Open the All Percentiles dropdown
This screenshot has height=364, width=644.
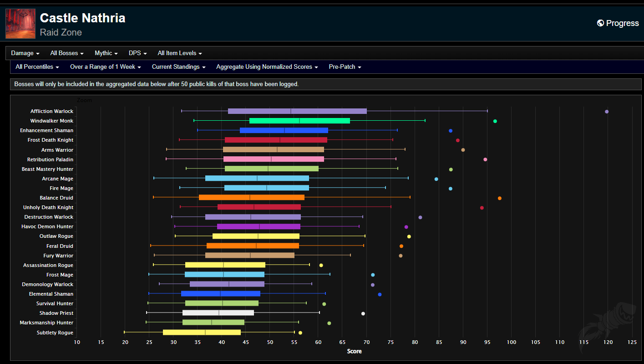pyautogui.click(x=37, y=67)
